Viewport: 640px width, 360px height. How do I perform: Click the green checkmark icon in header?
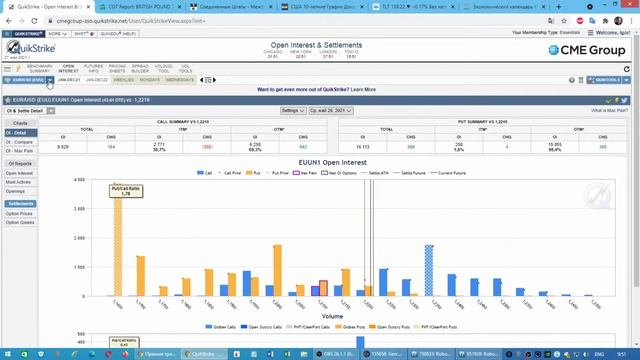(x=609, y=100)
